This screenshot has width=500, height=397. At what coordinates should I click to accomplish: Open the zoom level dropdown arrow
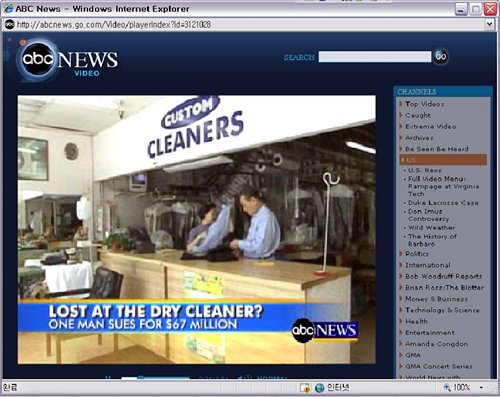pos(481,388)
